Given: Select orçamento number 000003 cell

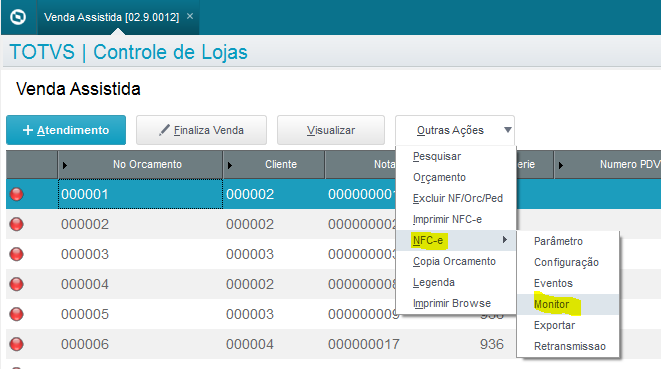Looking at the screenshot, I should pos(140,254).
